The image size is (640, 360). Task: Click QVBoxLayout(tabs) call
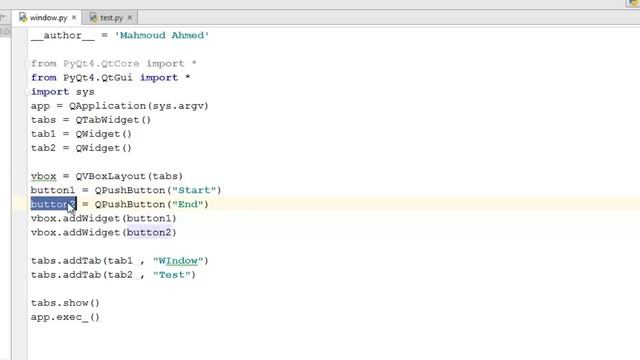click(129, 176)
